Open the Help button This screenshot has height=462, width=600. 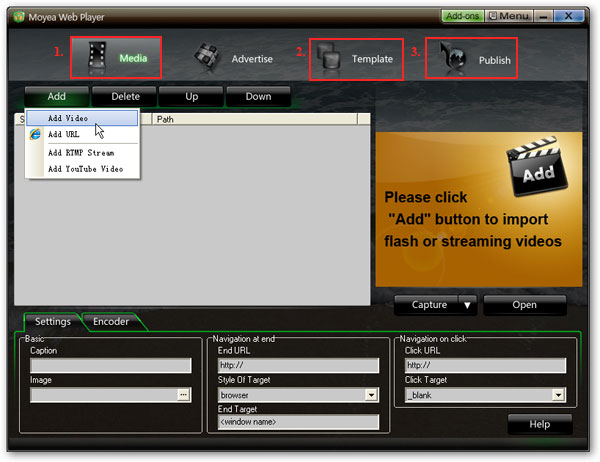pos(540,424)
